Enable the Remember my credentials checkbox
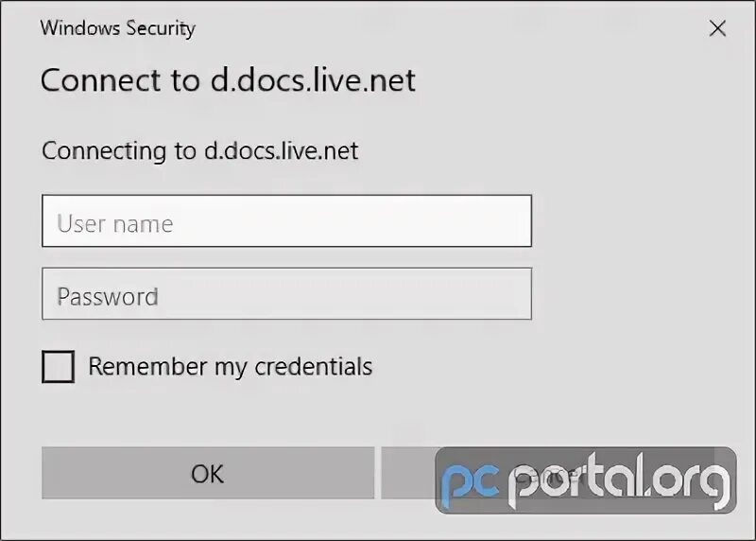 coord(58,367)
